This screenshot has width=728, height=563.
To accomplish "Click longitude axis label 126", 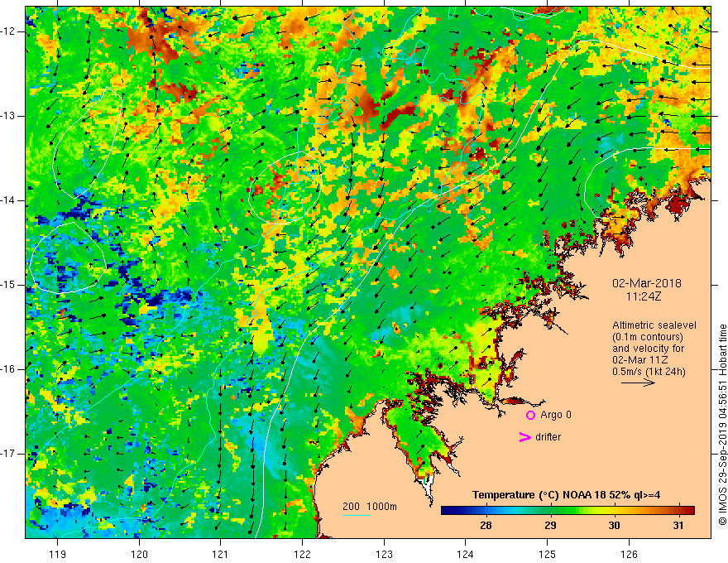I will [629, 555].
